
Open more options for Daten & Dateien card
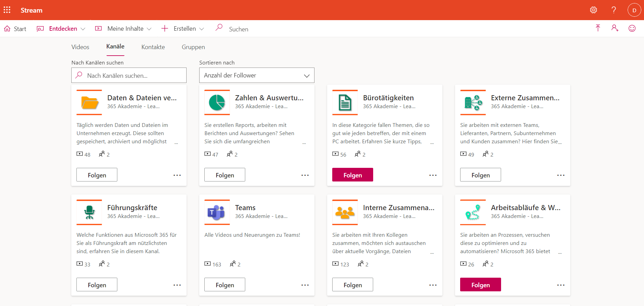(x=177, y=175)
